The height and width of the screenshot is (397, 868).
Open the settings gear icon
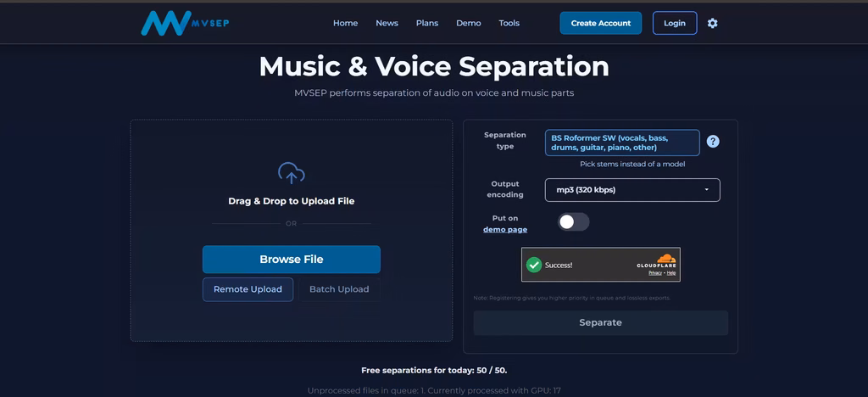click(x=712, y=23)
